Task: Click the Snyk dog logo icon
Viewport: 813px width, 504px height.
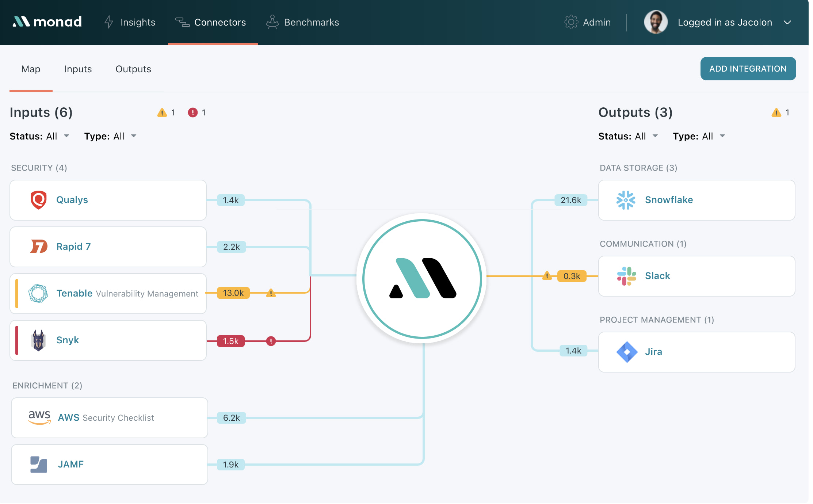Action: click(38, 340)
